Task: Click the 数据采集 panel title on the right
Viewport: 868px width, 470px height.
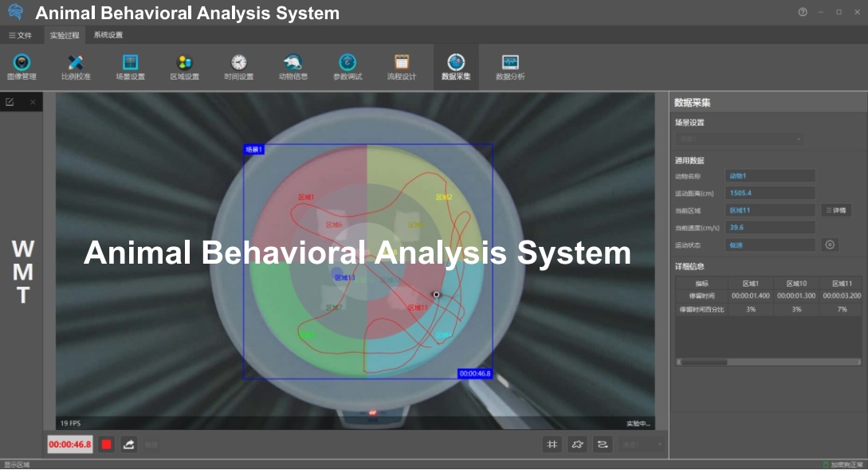Action: coord(692,102)
